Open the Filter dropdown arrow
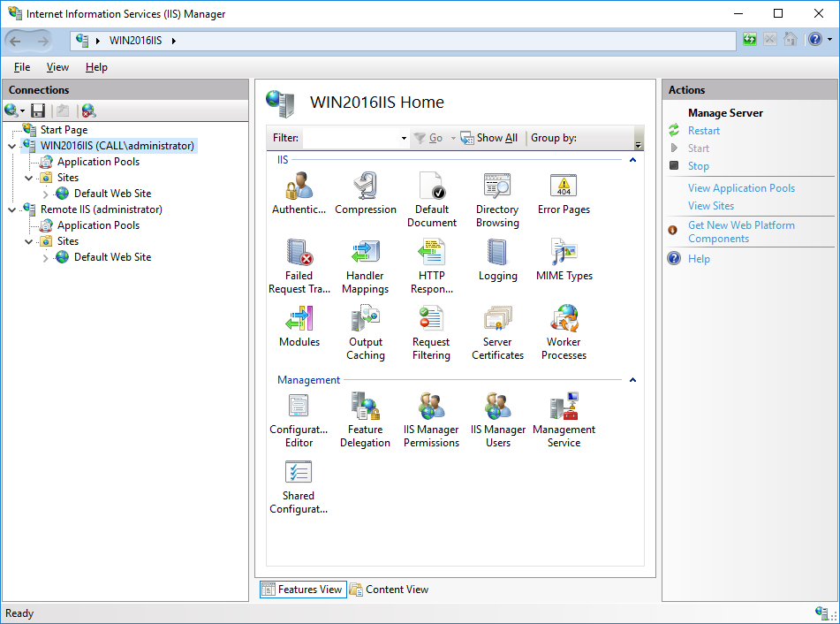840x624 pixels. (404, 139)
